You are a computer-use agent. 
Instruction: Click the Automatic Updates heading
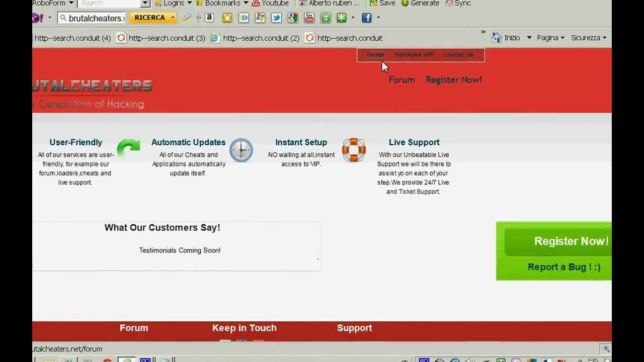pyautogui.click(x=188, y=142)
